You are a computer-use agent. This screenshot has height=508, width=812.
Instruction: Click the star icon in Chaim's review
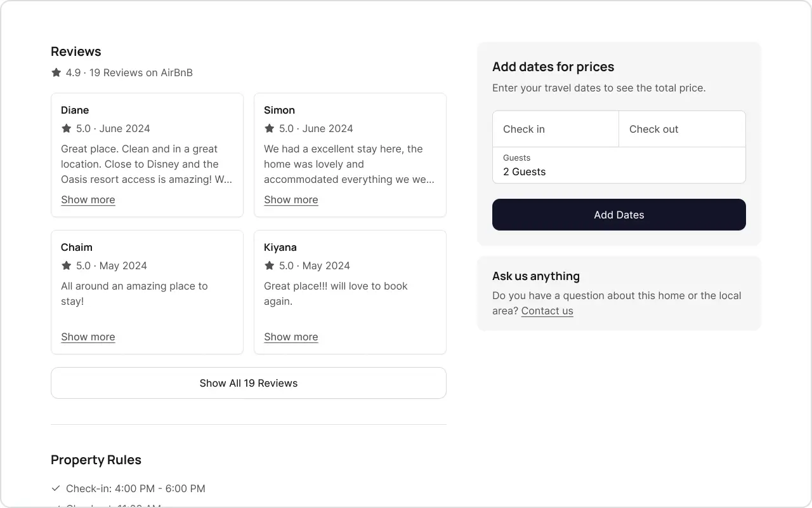[x=66, y=265]
